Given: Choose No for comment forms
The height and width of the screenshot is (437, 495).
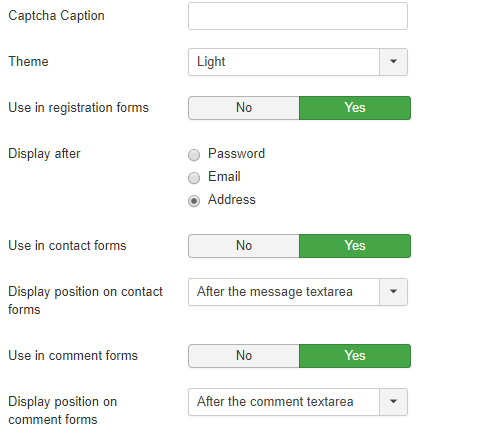Looking at the screenshot, I should (x=244, y=356).
